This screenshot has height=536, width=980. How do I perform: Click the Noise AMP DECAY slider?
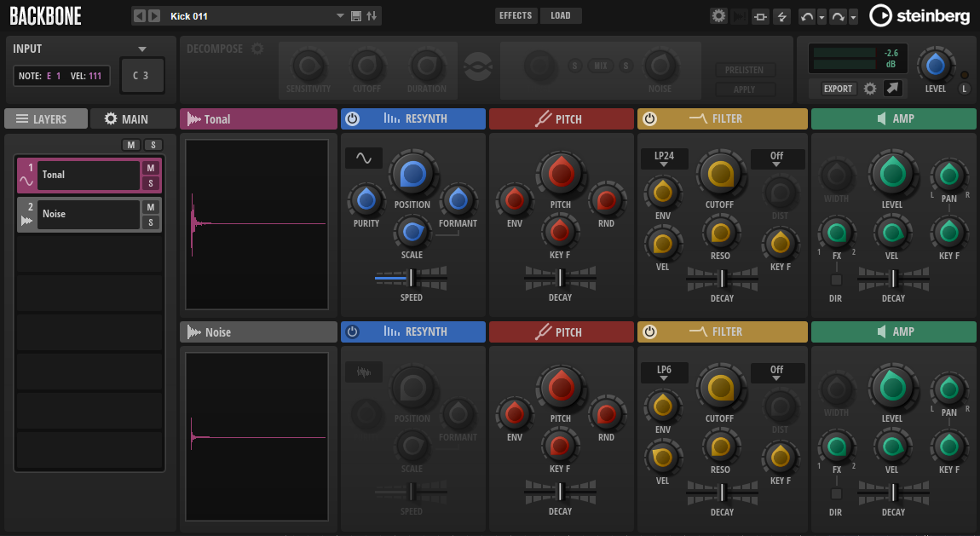[893, 493]
